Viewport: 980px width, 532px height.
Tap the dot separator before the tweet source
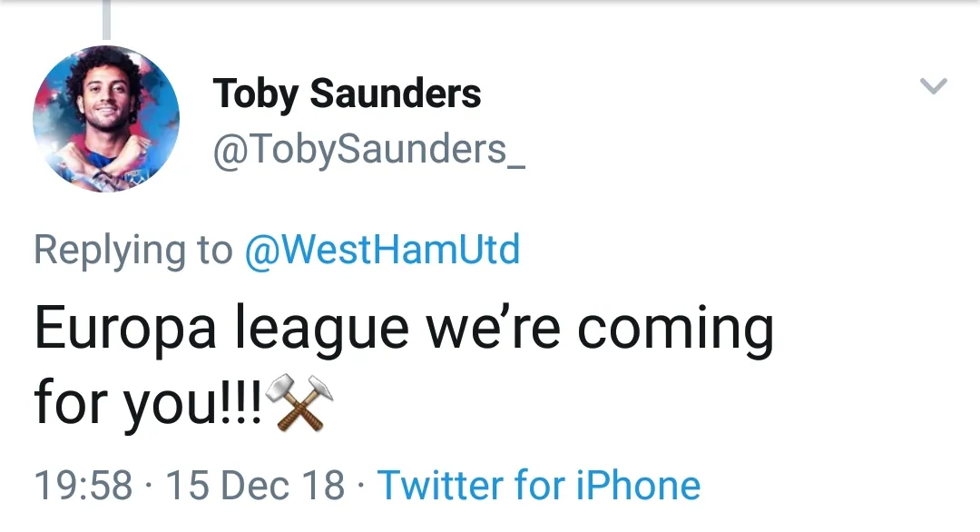(361, 486)
